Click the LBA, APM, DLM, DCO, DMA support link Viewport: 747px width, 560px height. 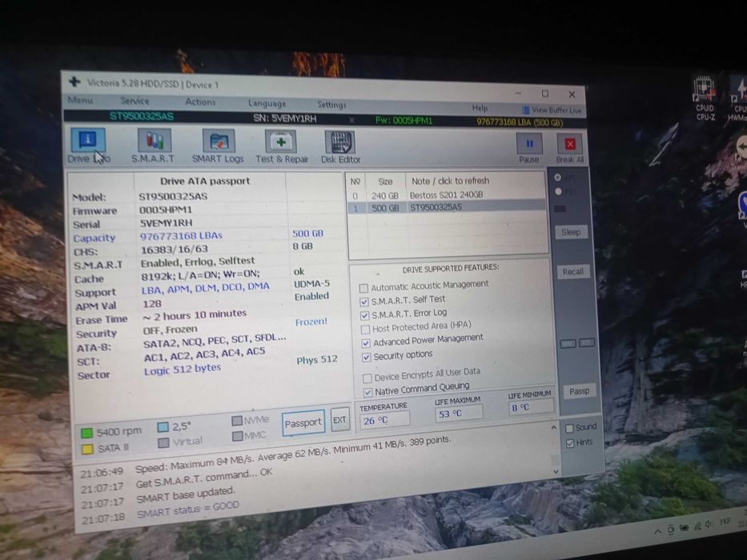point(205,288)
